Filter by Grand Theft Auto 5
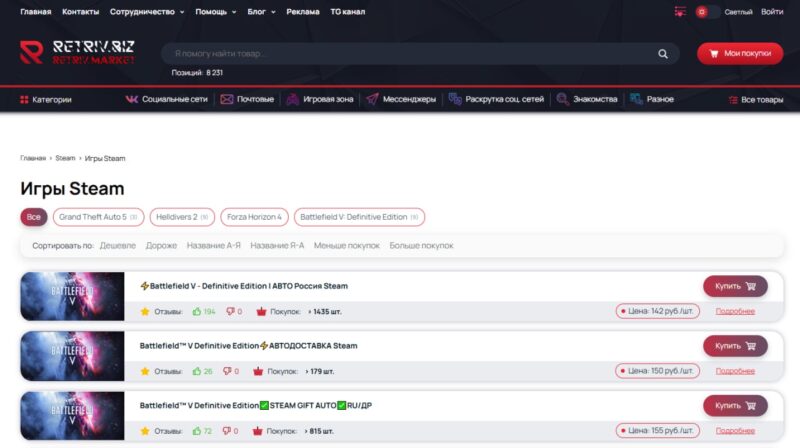Image resolution: width=800 pixels, height=448 pixels. pos(98,217)
